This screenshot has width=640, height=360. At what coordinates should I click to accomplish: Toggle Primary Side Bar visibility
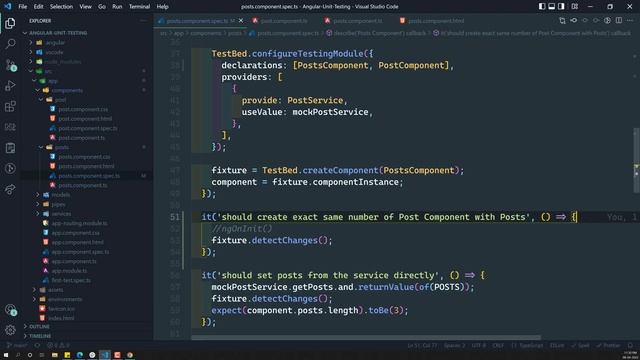pos(542,7)
